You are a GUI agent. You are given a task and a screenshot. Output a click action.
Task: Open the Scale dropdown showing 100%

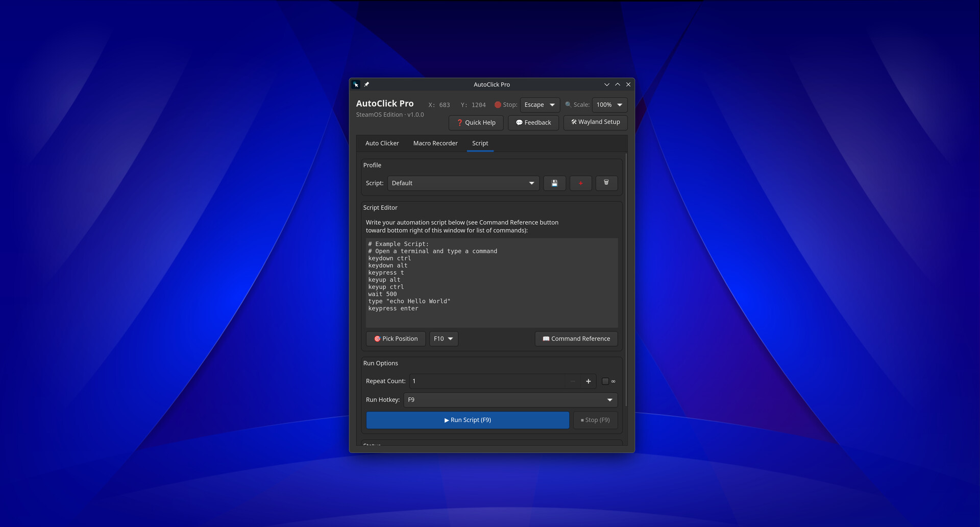click(x=609, y=105)
